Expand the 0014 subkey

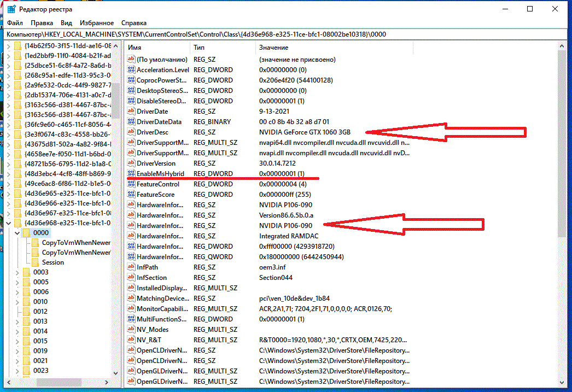click(17, 331)
